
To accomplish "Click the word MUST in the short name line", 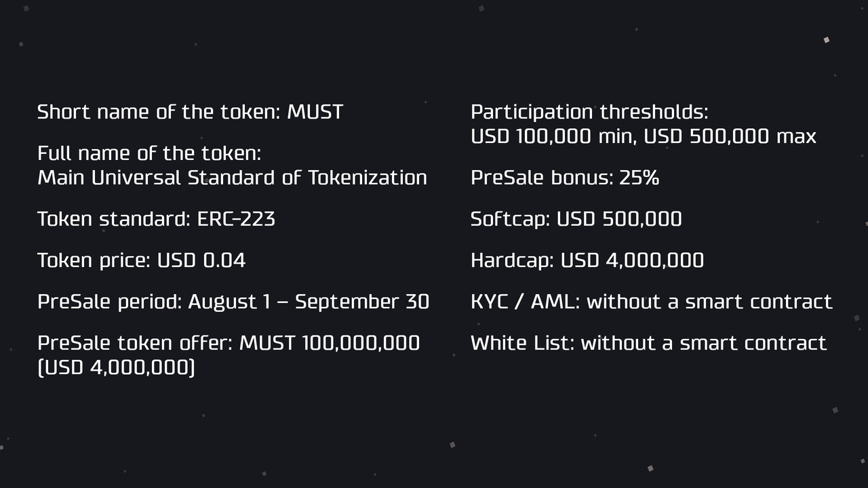I will 315,112.
